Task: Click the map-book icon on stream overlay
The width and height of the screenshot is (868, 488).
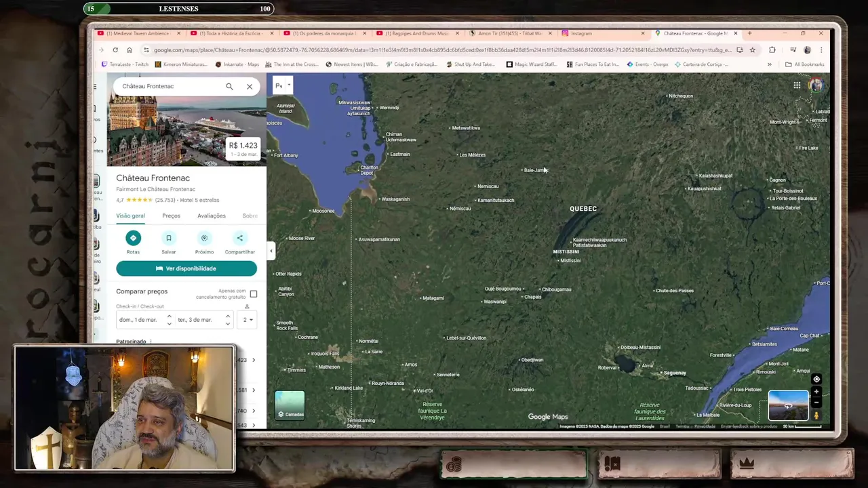Action: pyautogui.click(x=612, y=464)
